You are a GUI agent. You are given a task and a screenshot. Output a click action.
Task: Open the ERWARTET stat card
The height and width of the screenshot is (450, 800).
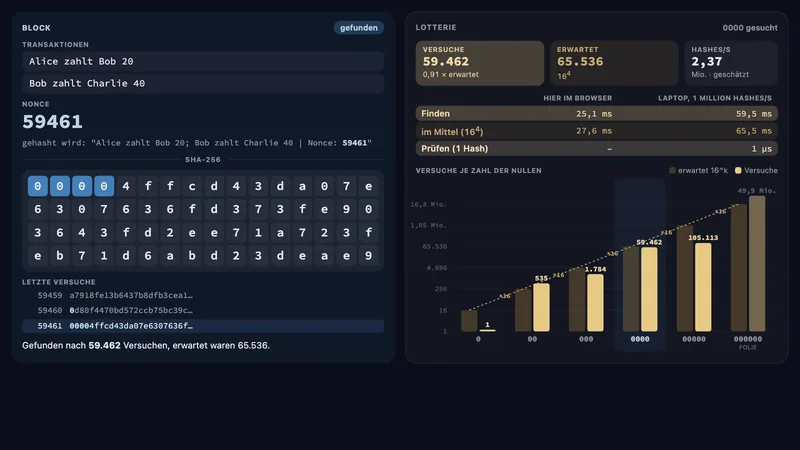coord(614,63)
